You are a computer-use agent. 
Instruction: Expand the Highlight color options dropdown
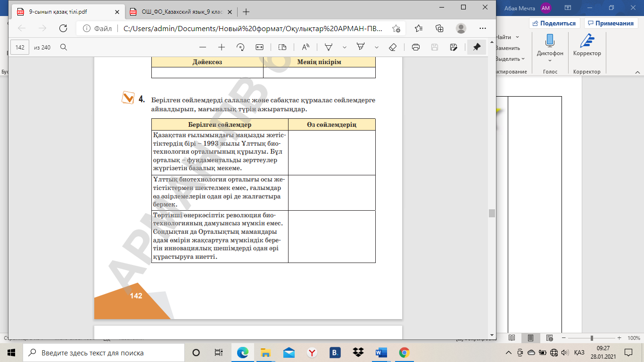click(x=376, y=47)
